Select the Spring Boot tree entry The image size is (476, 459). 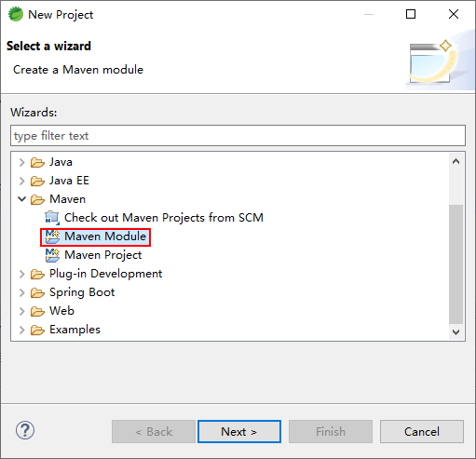pos(82,292)
